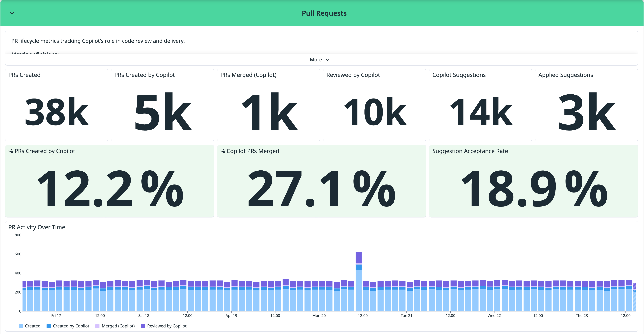Click the Sat 18 axis label
This screenshot has height=334, width=644.
144,315
